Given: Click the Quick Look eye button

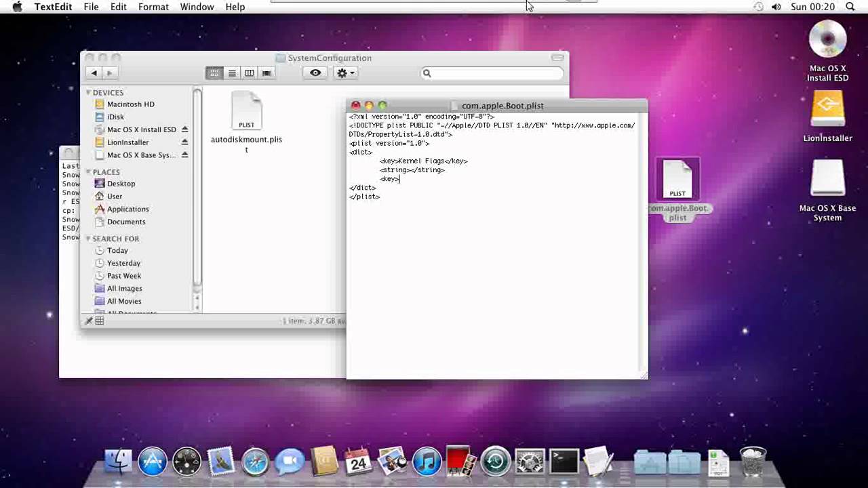Looking at the screenshot, I should [x=315, y=73].
